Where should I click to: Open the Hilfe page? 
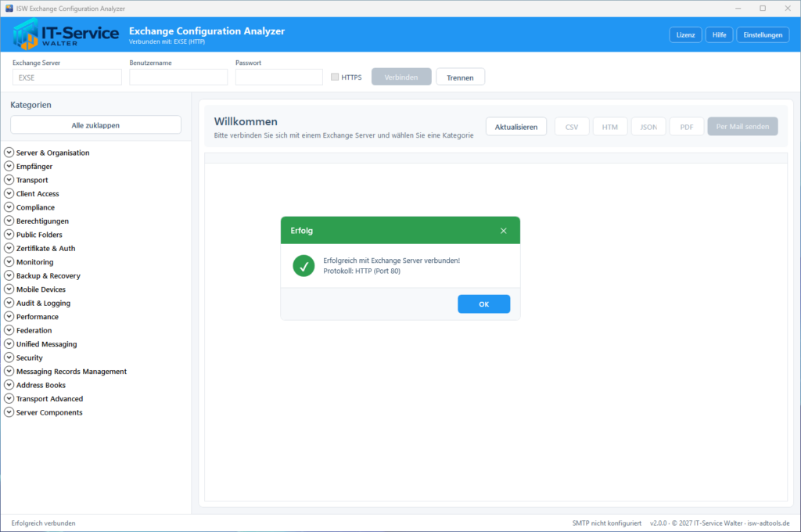(720, 34)
